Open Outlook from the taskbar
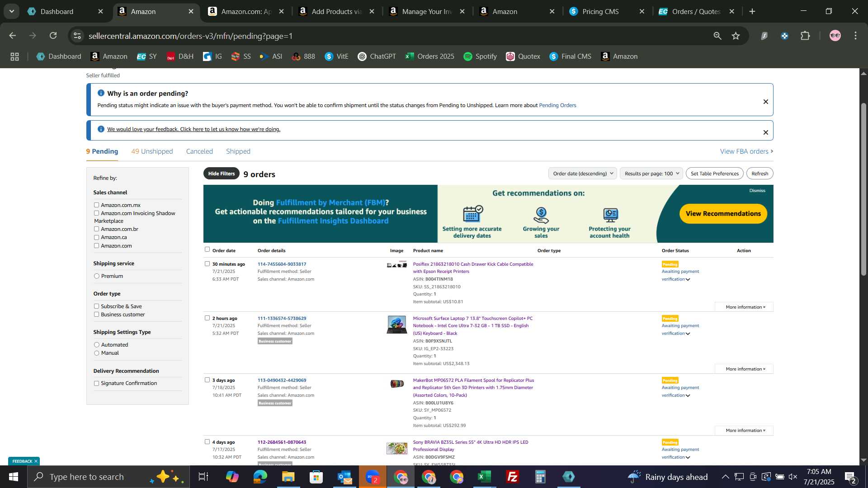The height and width of the screenshot is (488, 868). pos(344,477)
